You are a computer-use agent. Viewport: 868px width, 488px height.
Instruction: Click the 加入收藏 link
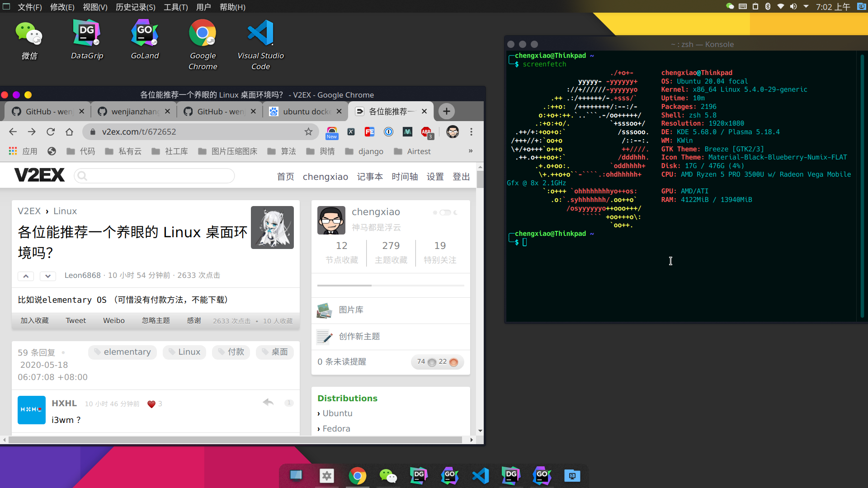point(34,320)
